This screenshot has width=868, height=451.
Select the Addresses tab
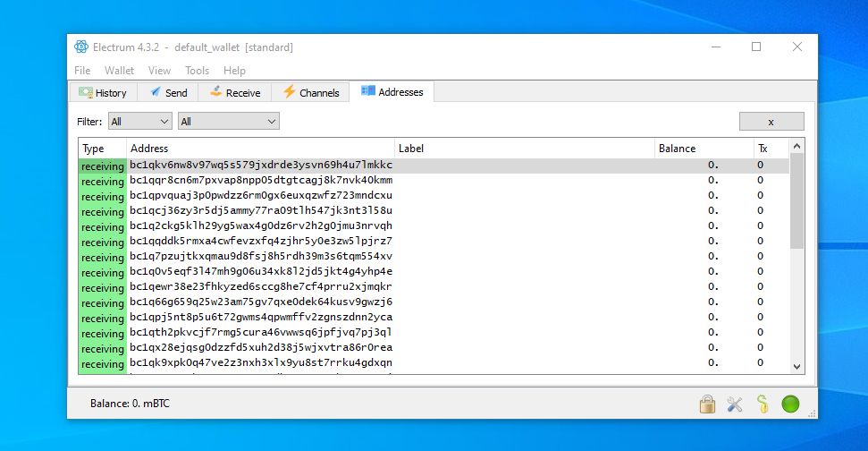click(x=392, y=92)
